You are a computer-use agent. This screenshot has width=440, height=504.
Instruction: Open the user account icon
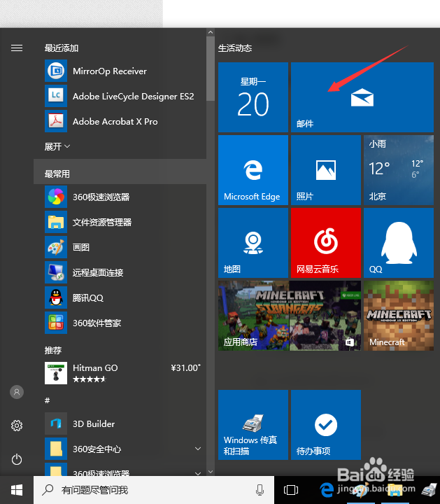[17, 392]
